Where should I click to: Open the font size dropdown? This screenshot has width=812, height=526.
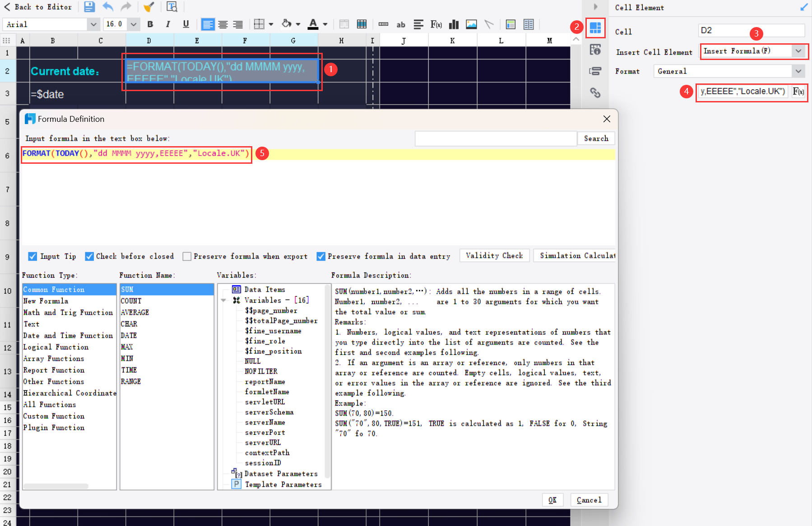(134, 24)
